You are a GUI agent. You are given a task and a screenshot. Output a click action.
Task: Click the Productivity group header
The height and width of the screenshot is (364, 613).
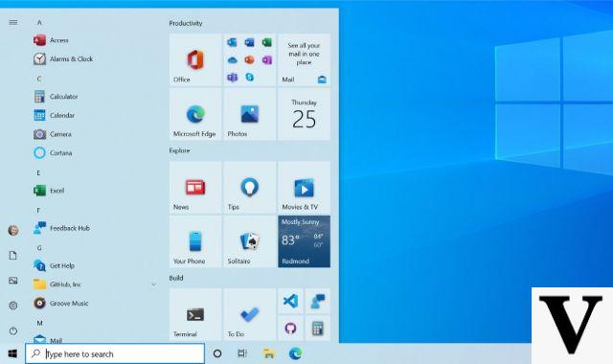(x=186, y=23)
